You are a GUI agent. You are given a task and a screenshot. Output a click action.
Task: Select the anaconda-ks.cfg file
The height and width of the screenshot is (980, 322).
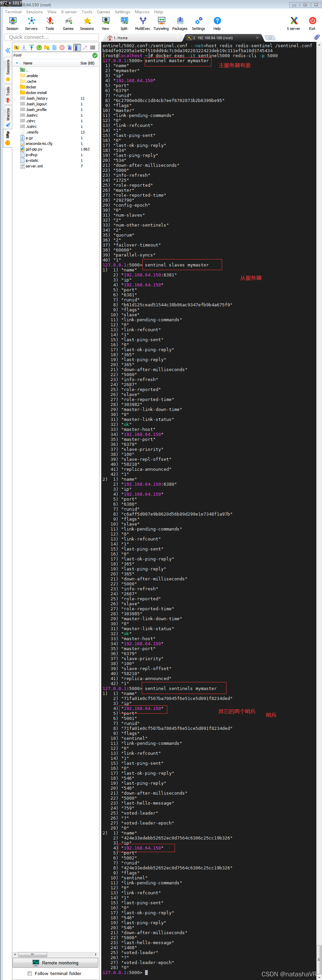coord(36,144)
